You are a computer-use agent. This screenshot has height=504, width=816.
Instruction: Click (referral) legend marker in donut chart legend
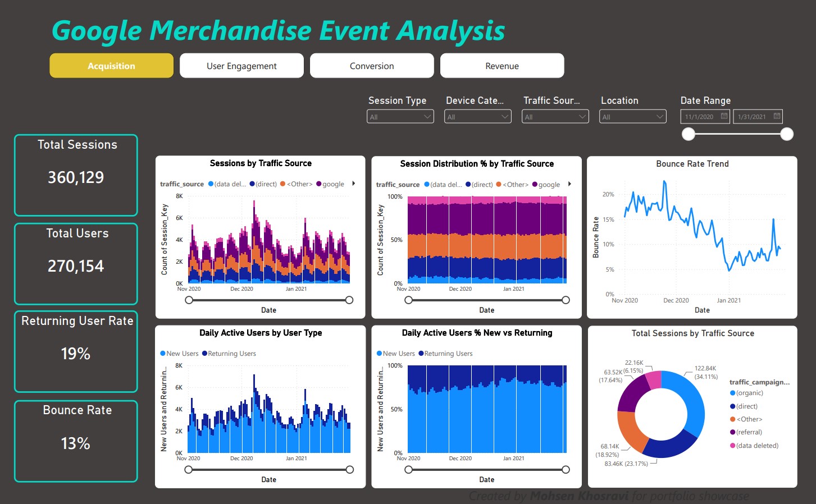[732, 432]
